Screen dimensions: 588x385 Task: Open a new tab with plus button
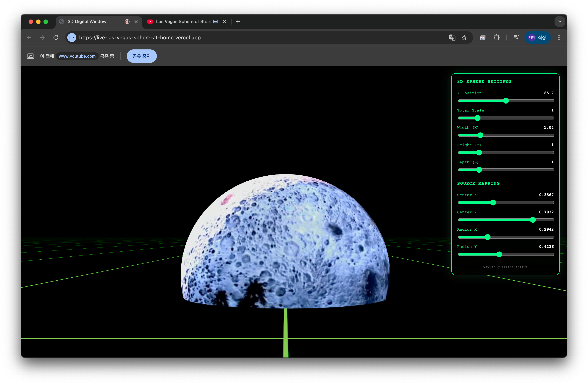coord(238,22)
